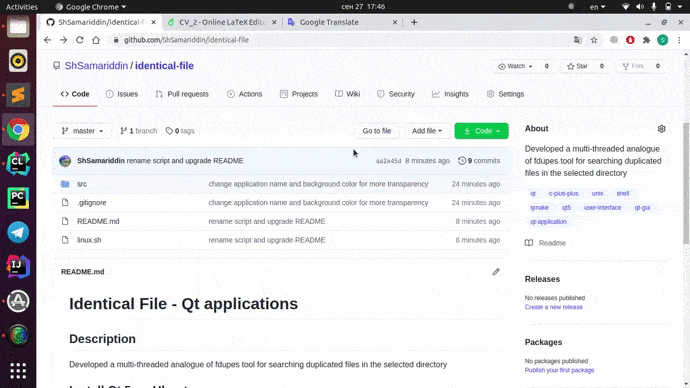The height and width of the screenshot is (388, 690).
Task: Open the Watch dropdown
Action: pos(515,66)
